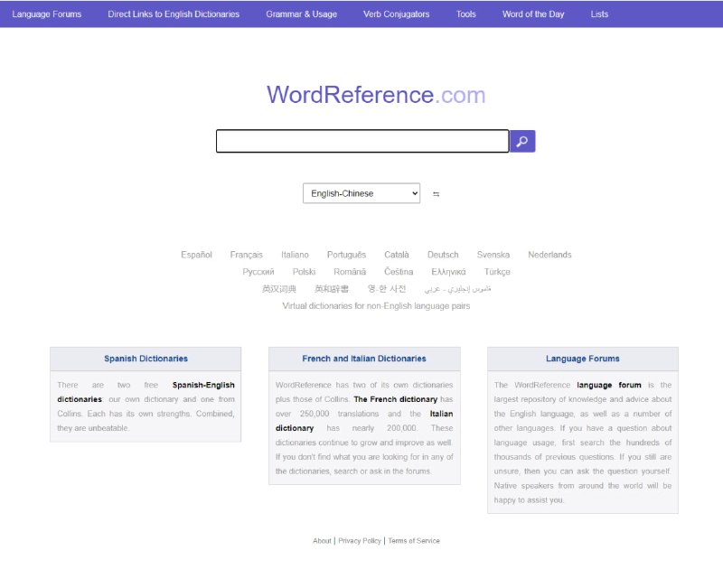Viewport: 723px width, 588px height.
Task: Click the magnifier search button
Action: click(522, 141)
